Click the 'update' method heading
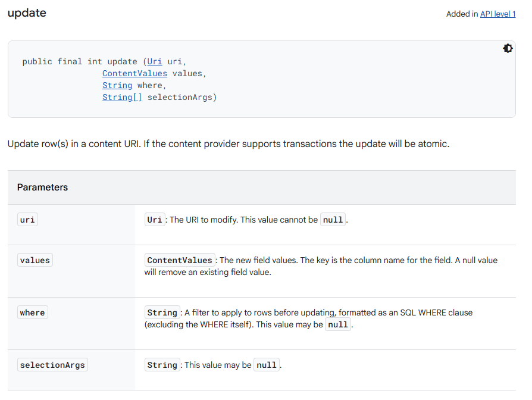532x400 pixels. (x=27, y=13)
